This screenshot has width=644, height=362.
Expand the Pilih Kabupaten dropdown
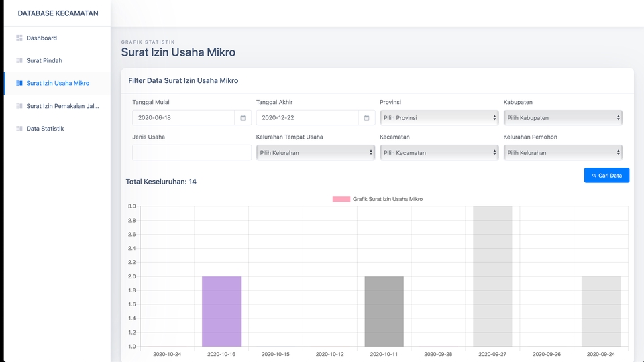click(x=562, y=118)
